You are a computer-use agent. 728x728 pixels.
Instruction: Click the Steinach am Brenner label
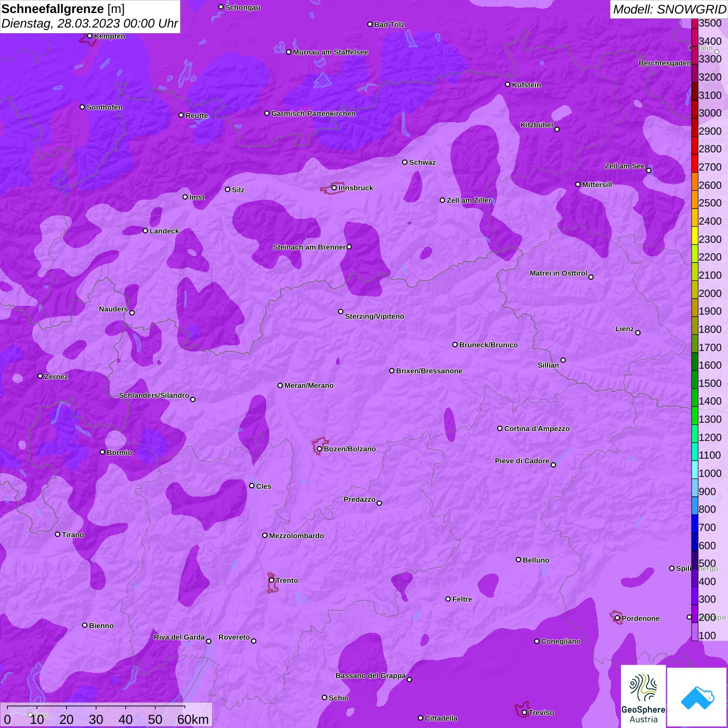click(309, 247)
